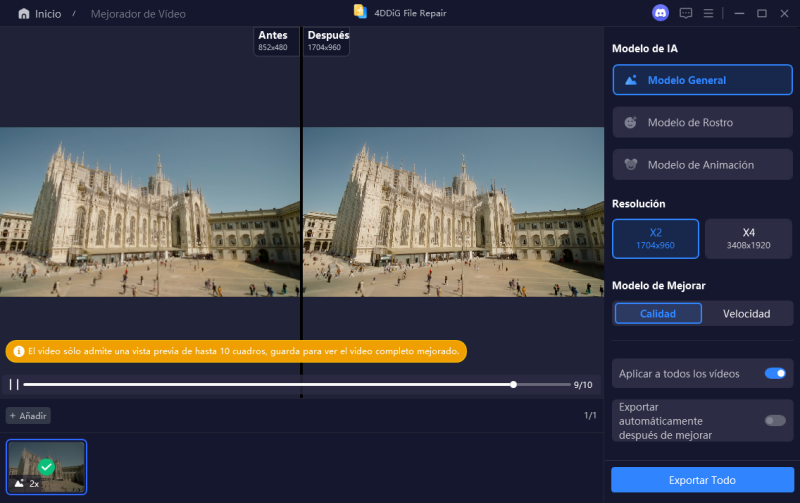
Task: Pause the video preview playback
Action: tap(14, 384)
